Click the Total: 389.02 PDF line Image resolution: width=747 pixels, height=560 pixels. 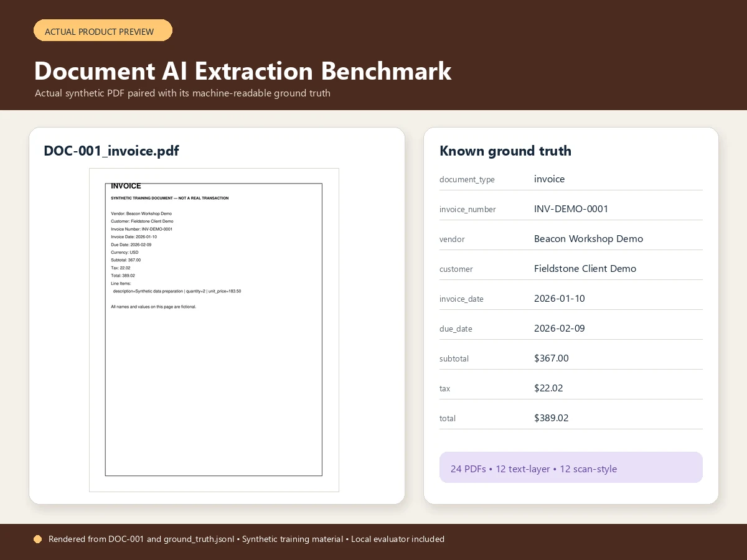coord(123,276)
